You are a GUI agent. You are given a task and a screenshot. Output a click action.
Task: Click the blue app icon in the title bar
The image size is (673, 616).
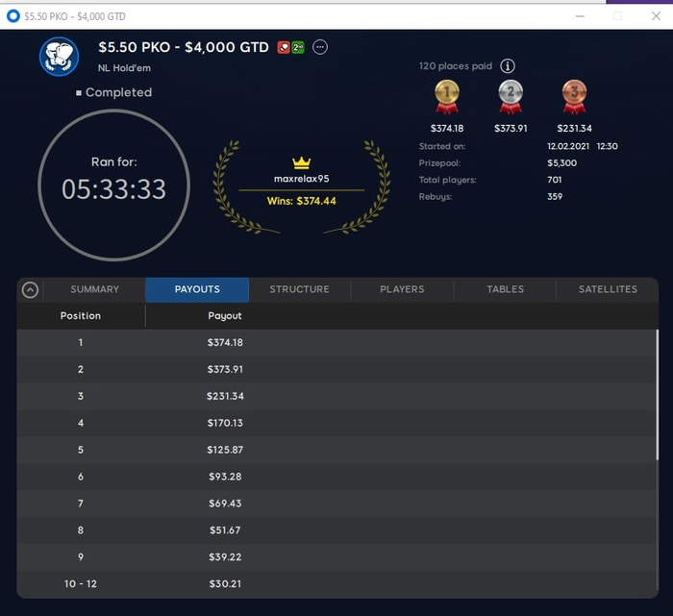(x=13, y=16)
